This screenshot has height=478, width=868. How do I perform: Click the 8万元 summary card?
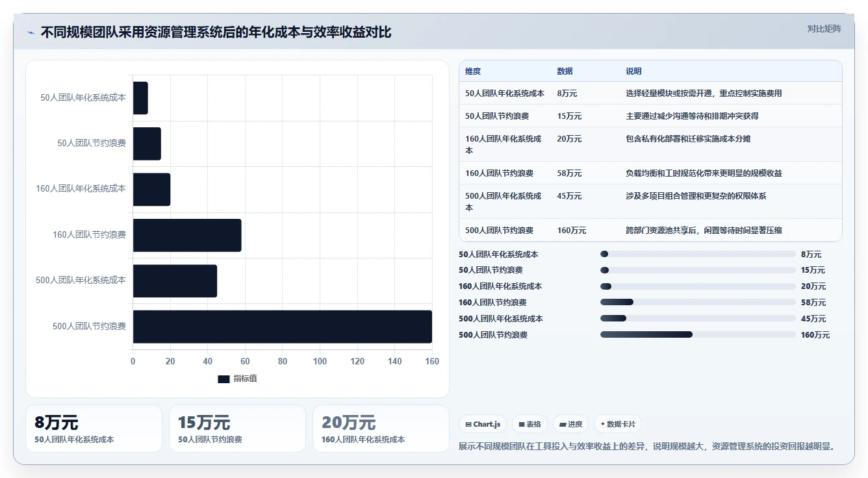[94, 429]
